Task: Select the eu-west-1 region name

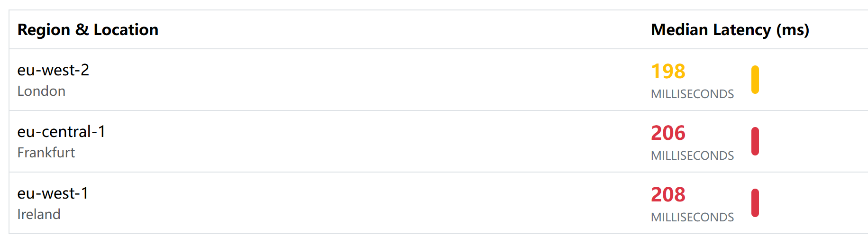Action: (53, 193)
